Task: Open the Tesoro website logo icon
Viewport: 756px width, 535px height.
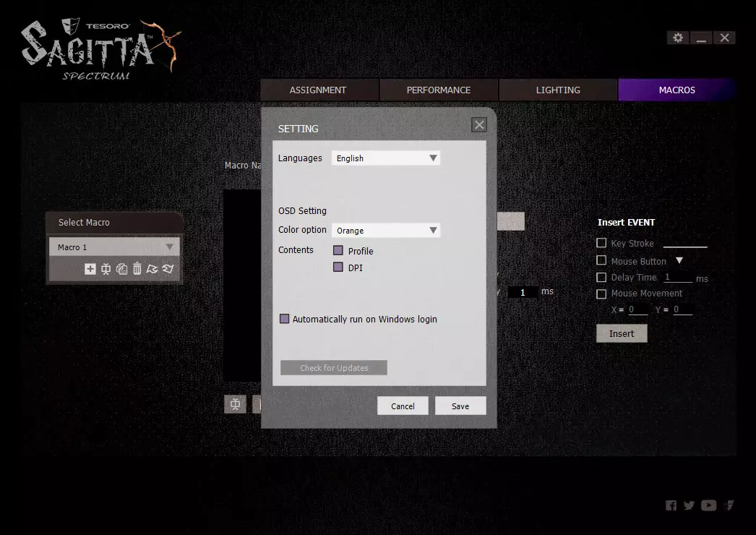Action: pyautogui.click(x=729, y=505)
